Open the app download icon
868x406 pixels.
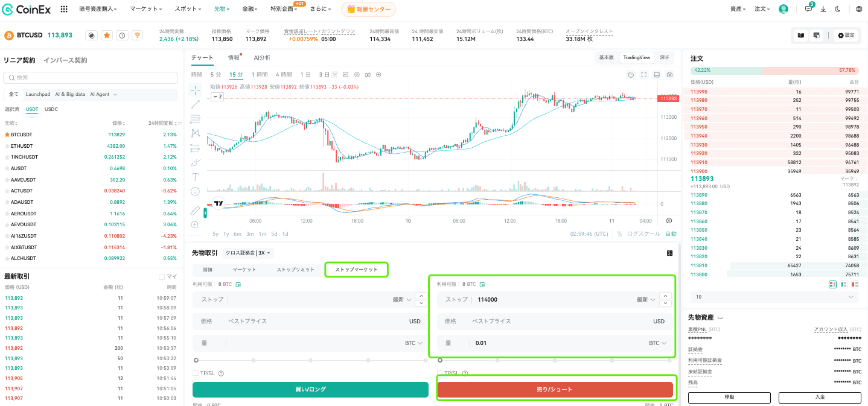tap(823, 9)
